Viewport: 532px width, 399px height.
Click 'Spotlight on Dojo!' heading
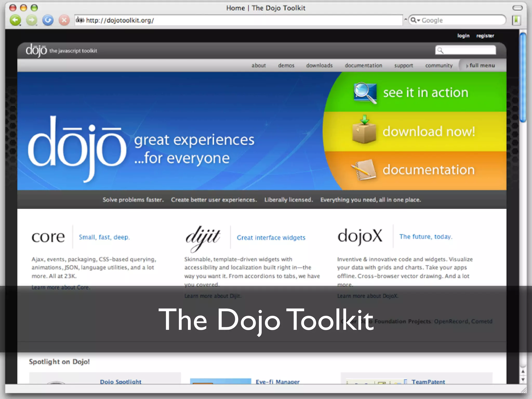[x=59, y=362]
